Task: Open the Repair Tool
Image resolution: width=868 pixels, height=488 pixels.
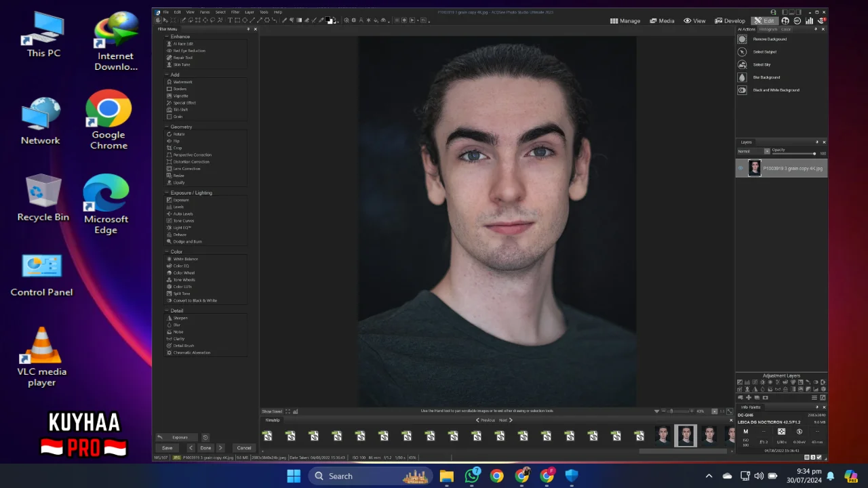Action: [x=182, y=58]
